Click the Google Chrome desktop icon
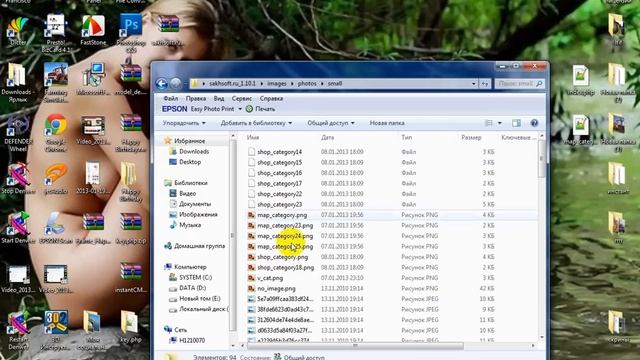Viewport: 640px width, 360px height. point(56,133)
